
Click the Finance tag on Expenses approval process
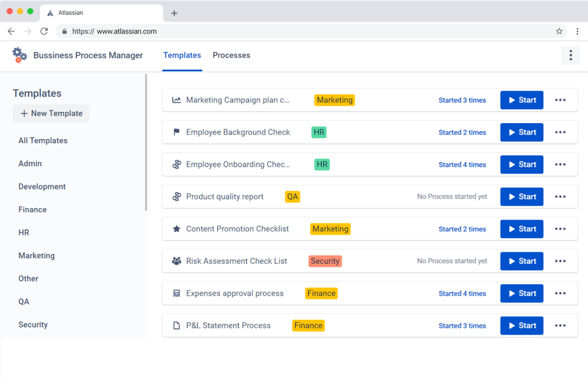tap(321, 293)
